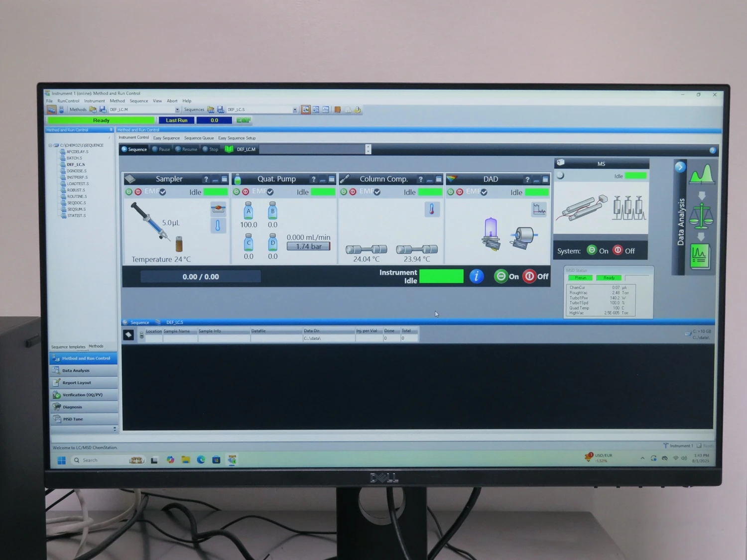Screen dimensions: 747x560
Task: Collapse the C:\CHEM32\1\SEQUENCE tree node
Action: click(x=50, y=145)
